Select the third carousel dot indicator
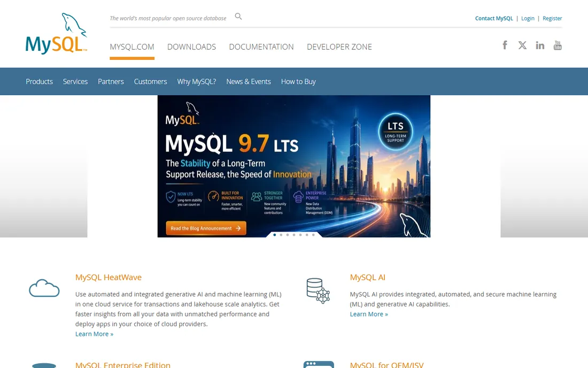This screenshot has width=588, height=368. coord(288,235)
